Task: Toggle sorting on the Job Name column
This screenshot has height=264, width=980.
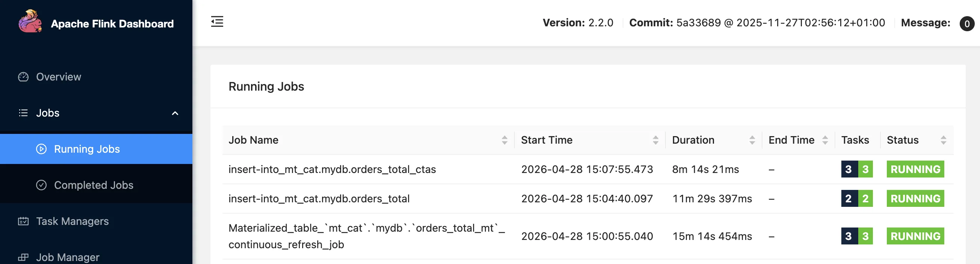Action: [505, 140]
